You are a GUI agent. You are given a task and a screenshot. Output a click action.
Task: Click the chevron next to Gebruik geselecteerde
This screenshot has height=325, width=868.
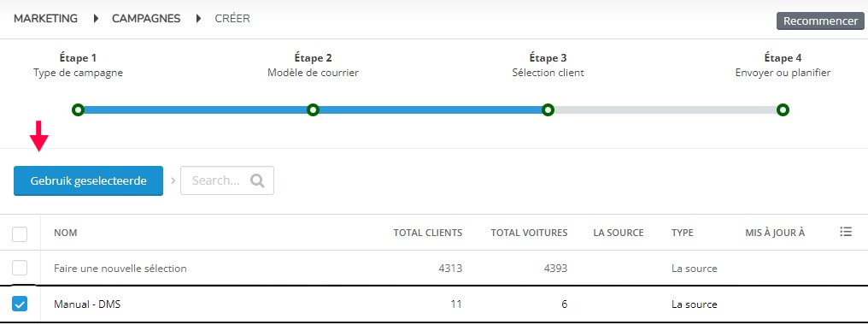[x=173, y=180]
